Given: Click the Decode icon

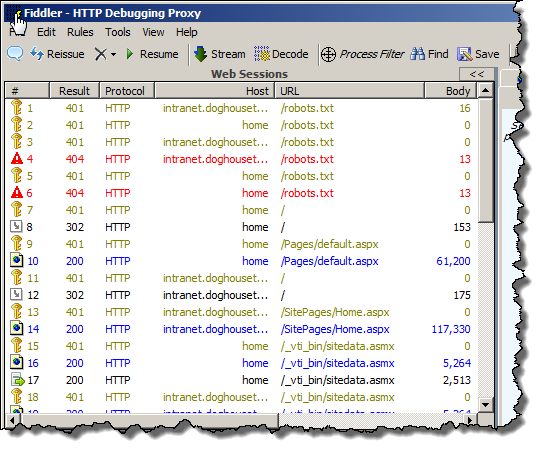Looking at the screenshot, I should (262, 54).
